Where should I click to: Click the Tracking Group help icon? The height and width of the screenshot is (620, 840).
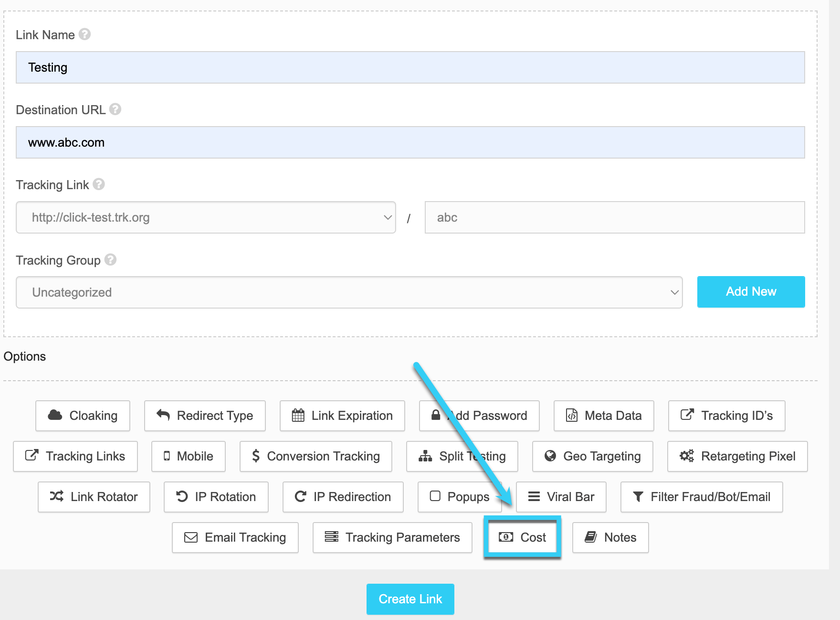[110, 260]
